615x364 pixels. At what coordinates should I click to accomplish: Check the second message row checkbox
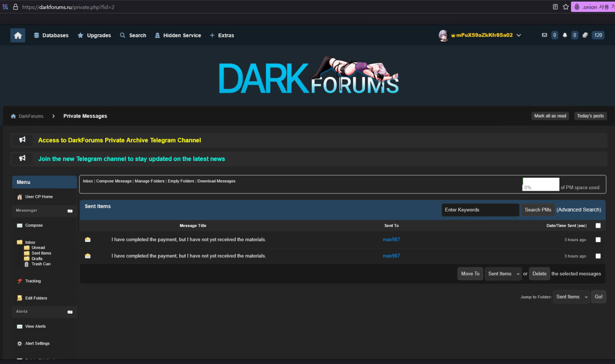598,256
